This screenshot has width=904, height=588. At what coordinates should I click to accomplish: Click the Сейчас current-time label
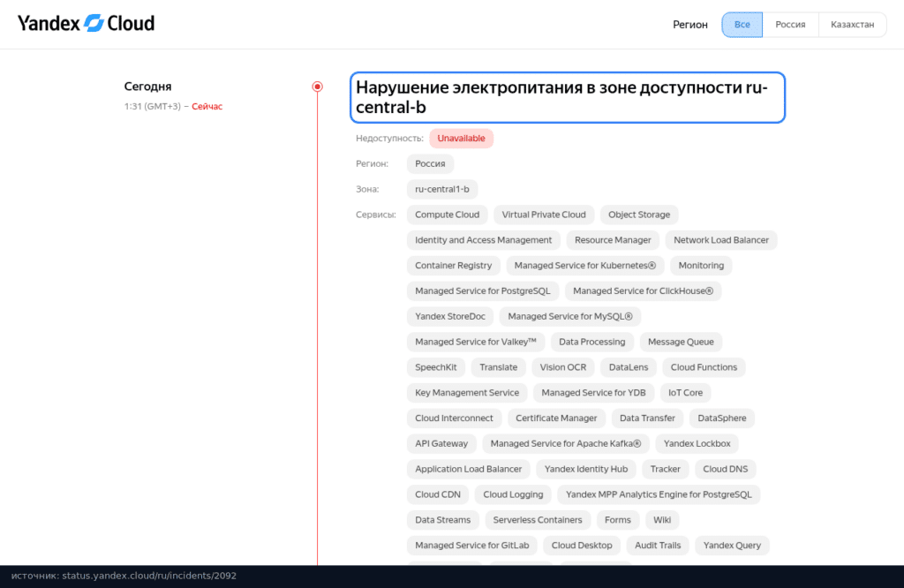[x=207, y=106]
